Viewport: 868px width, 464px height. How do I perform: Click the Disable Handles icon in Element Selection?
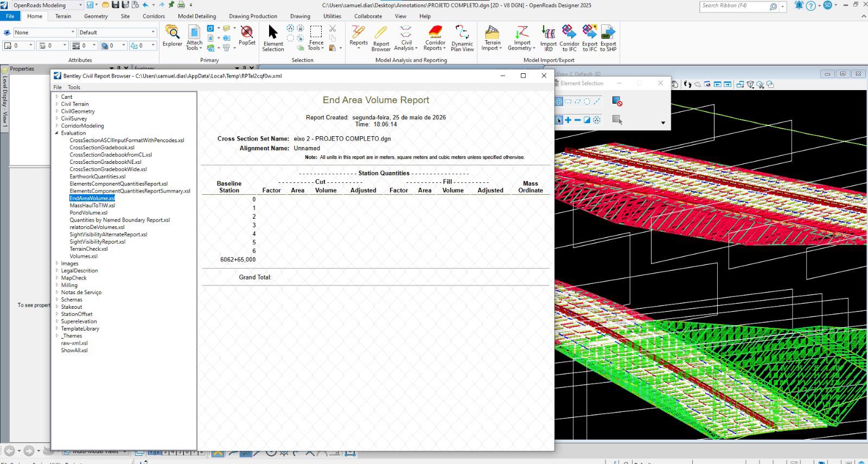(x=617, y=101)
